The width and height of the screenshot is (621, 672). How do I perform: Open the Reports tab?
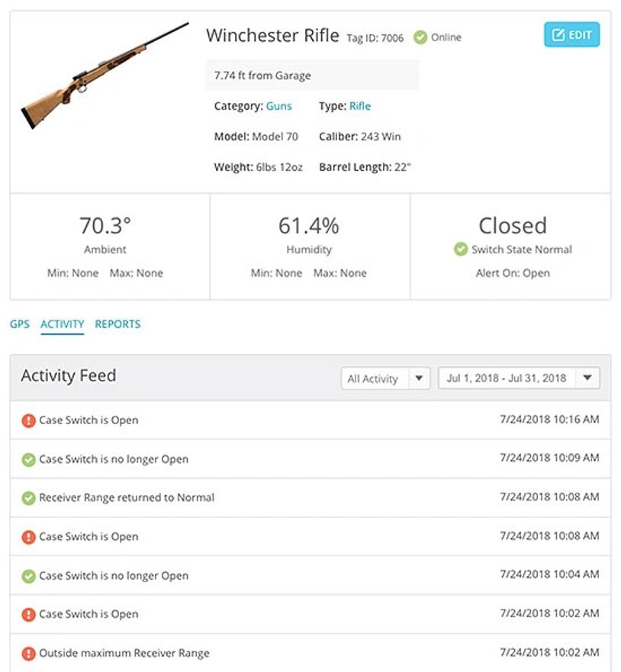tap(117, 324)
